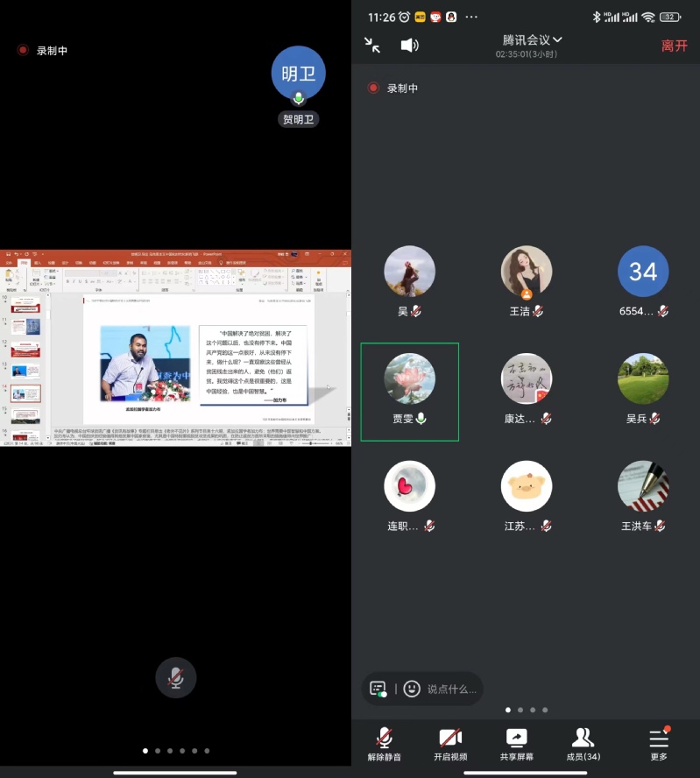This screenshot has height=778, width=700.
Task: Select 吴兵's participant avatar
Action: (643, 378)
